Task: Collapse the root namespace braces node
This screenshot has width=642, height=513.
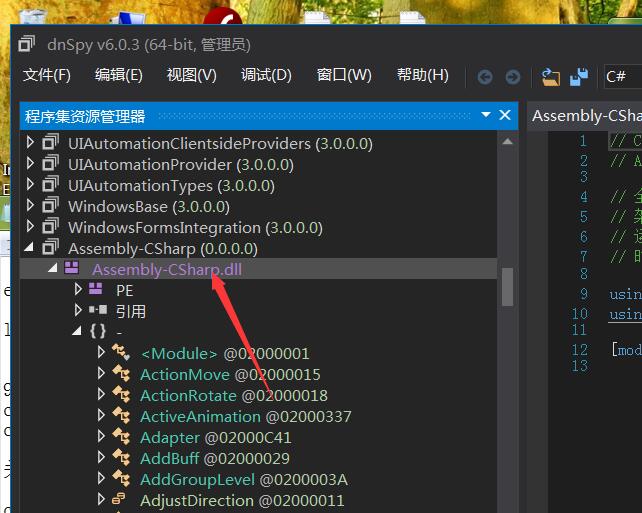Action: point(77,331)
